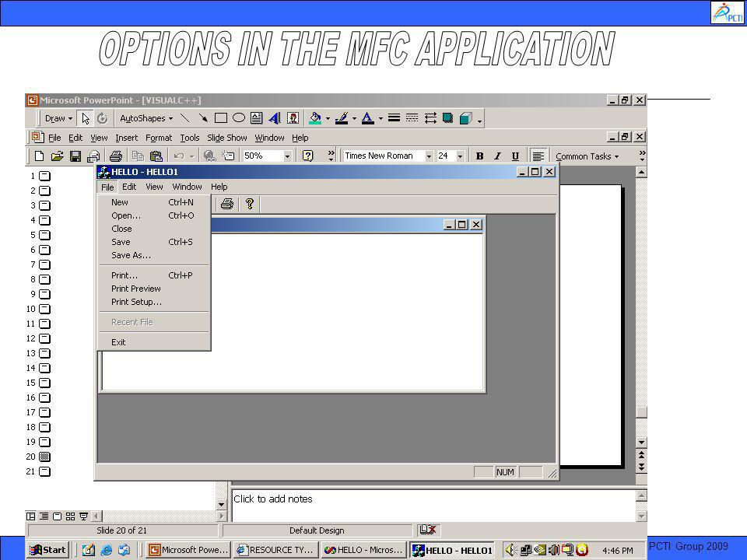Open the Fill Color dropdown arrow

tap(328, 118)
